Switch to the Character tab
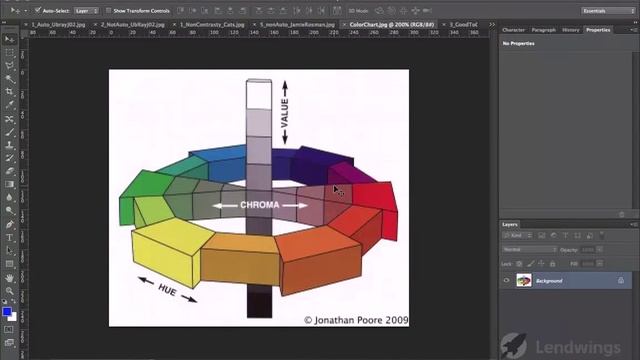The width and height of the screenshot is (640, 360). (513, 30)
